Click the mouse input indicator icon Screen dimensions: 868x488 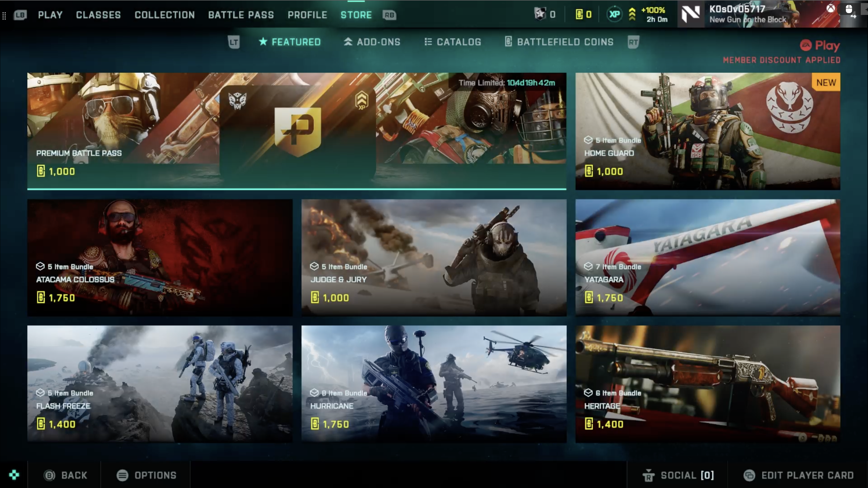pyautogui.click(x=849, y=8)
